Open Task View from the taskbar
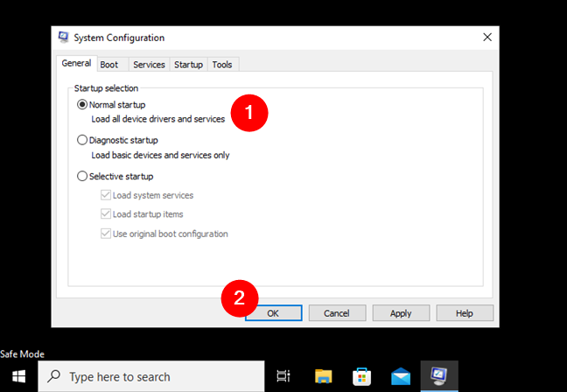The width and height of the screenshot is (567, 392). (x=283, y=376)
